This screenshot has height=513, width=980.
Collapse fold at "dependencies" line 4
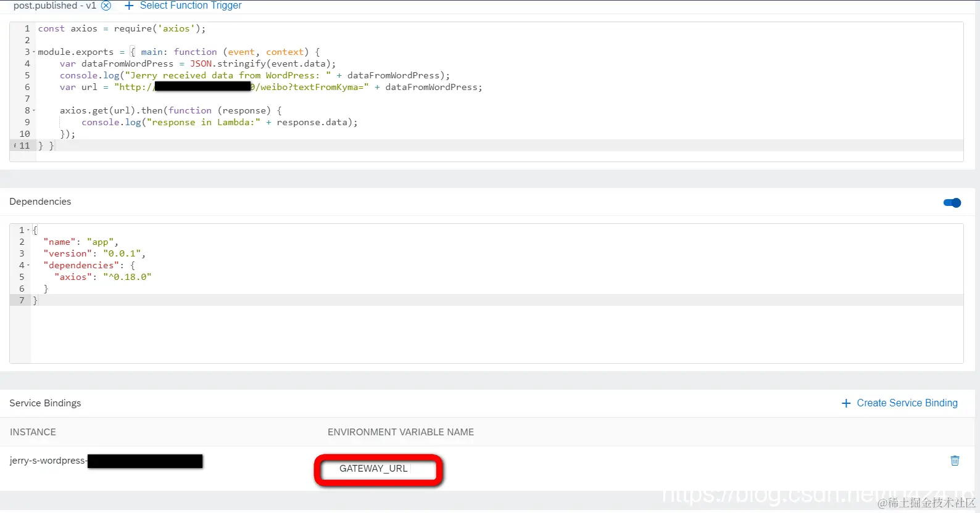28,265
